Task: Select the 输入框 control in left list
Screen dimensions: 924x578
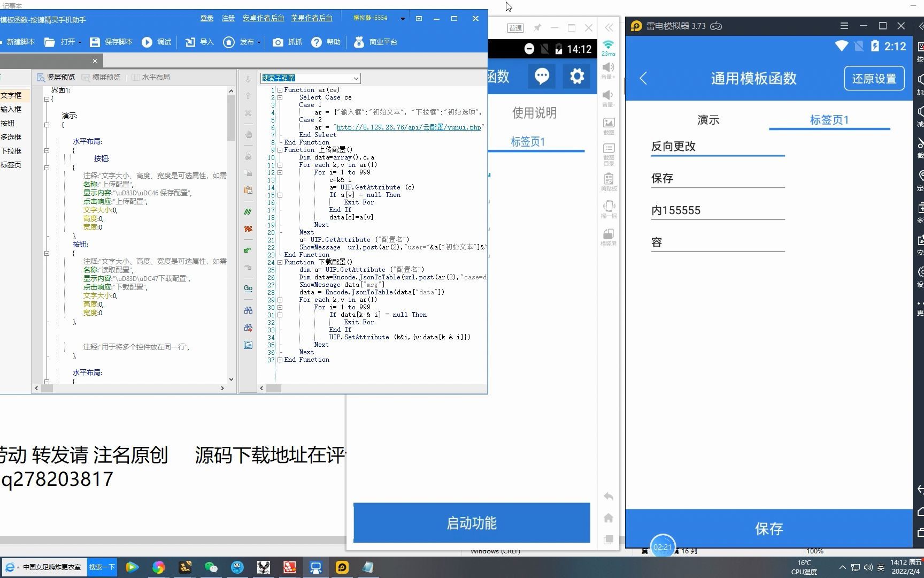Action: [x=11, y=109]
